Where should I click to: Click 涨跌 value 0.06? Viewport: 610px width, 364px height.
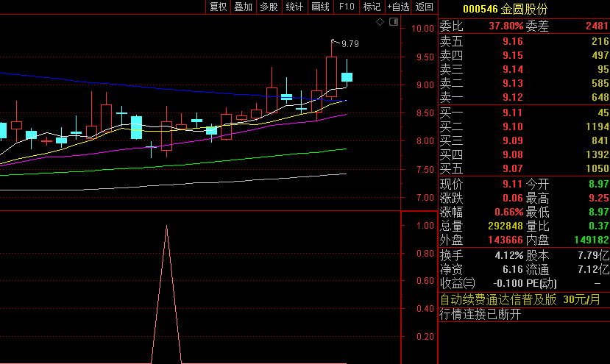(x=513, y=198)
